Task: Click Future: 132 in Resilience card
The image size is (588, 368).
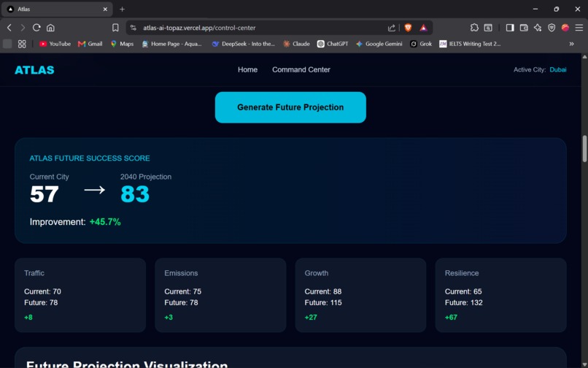Action: tap(463, 303)
